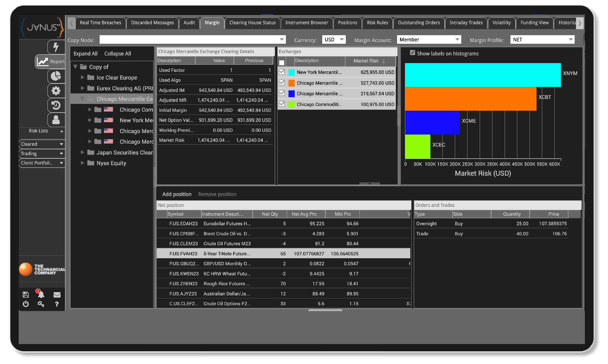Open the user profile sidebar icon
This screenshot has height=364, width=608.
coord(56,120)
